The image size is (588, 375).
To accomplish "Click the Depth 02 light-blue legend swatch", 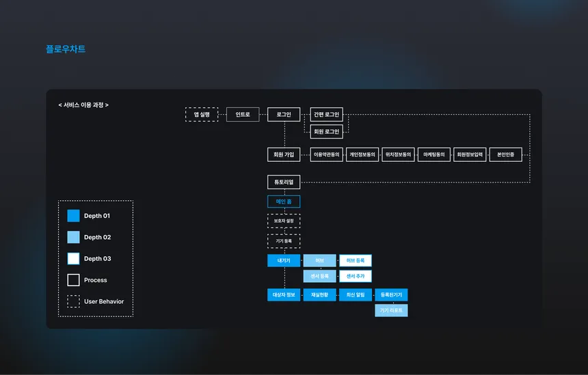I will pos(74,237).
